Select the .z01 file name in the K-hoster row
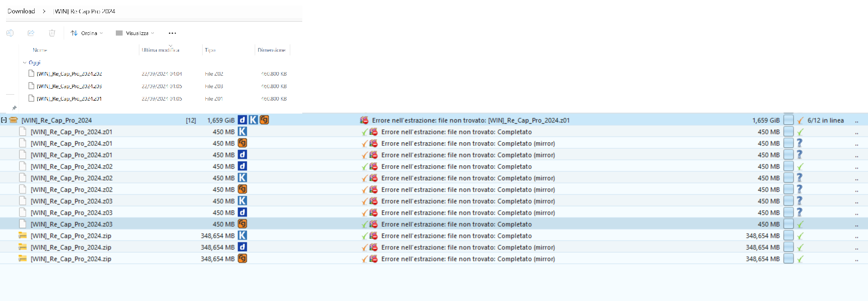868x301 pixels. point(72,132)
